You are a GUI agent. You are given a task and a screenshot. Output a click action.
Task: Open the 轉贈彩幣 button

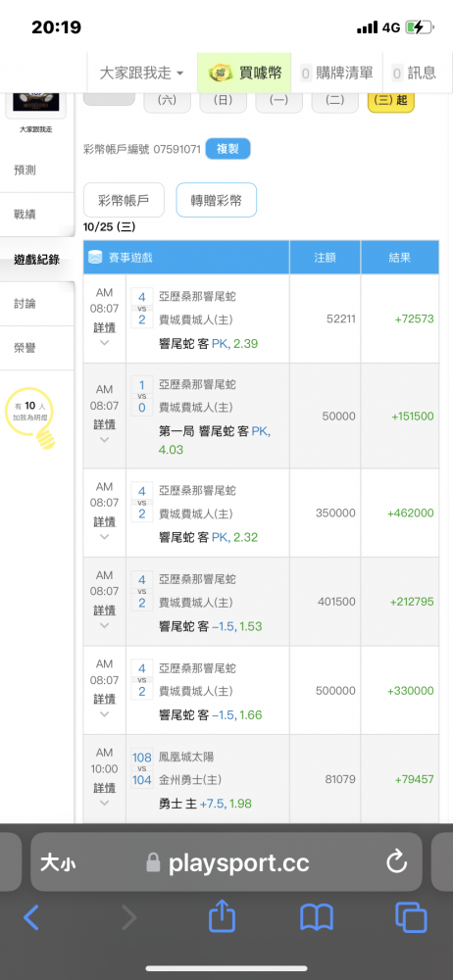[x=216, y=200]
